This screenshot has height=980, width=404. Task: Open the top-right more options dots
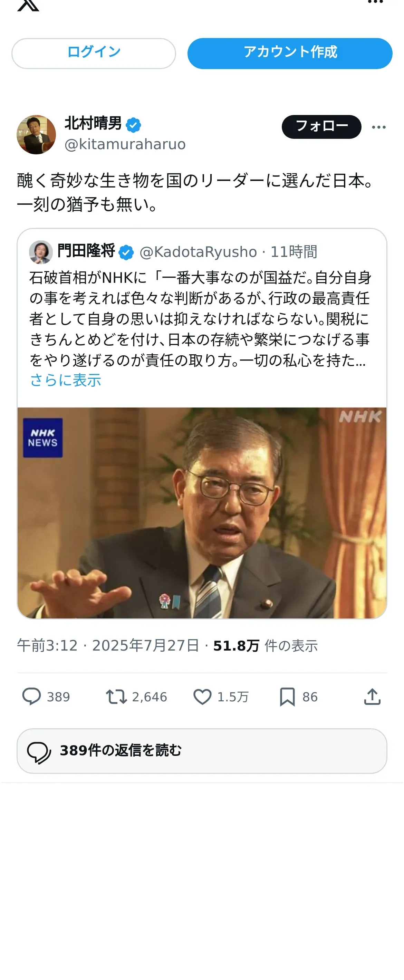[375, 2]
